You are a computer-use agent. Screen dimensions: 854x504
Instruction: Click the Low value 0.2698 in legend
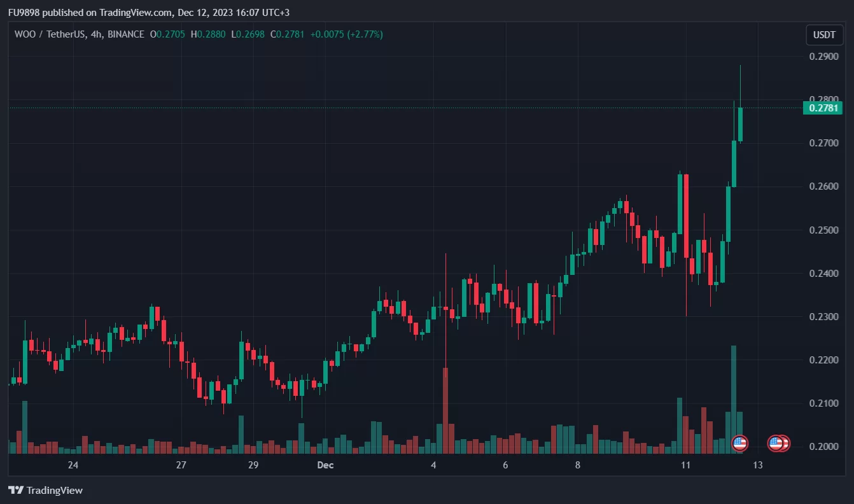[x=248, y=34]
